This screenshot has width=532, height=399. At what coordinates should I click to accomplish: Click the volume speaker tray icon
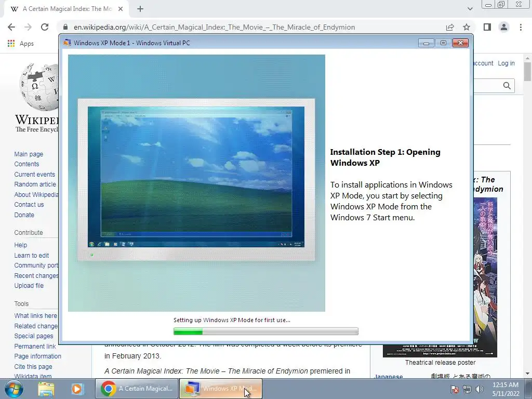point(480,389)
